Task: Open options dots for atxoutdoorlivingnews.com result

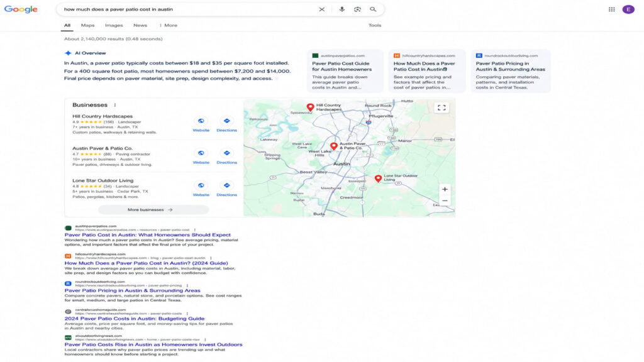Action: point(205,340)
